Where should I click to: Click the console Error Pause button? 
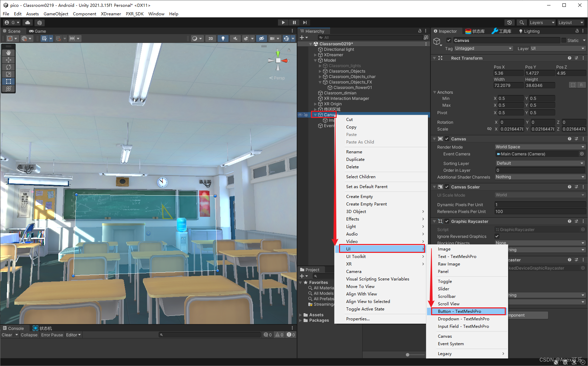click(52, 335)
